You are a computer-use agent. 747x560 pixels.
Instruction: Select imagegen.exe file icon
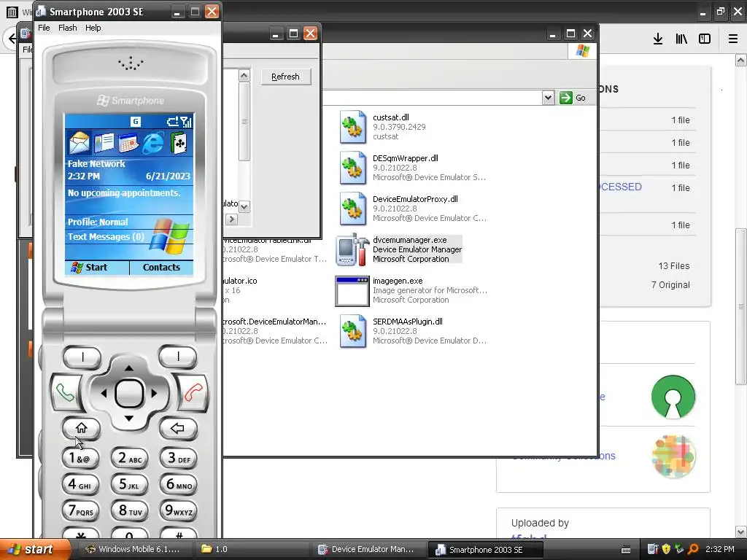352,290
